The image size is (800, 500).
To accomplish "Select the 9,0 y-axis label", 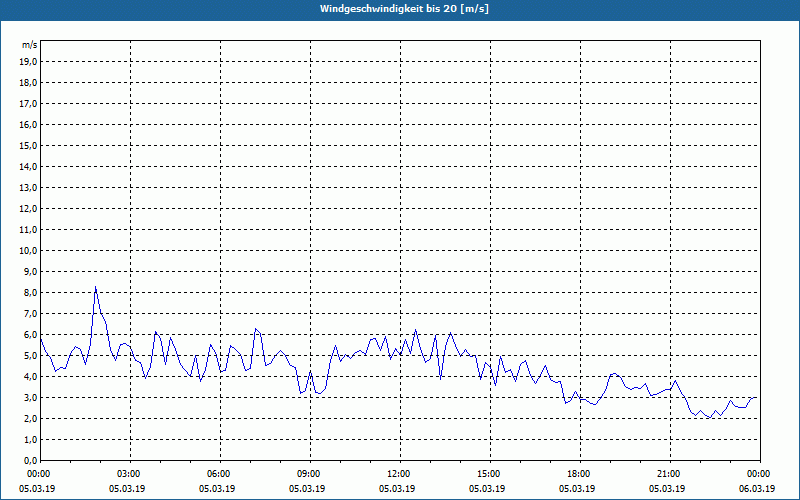I will pyautogui.click(x=30, y=271).
